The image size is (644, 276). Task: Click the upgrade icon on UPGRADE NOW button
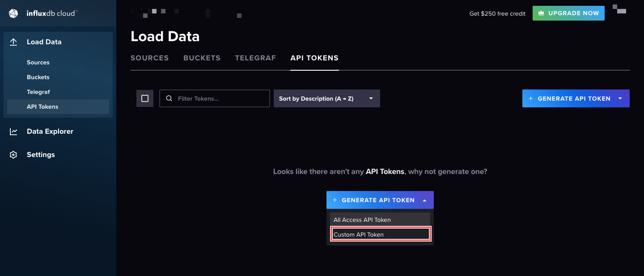[x=542, y=13]
